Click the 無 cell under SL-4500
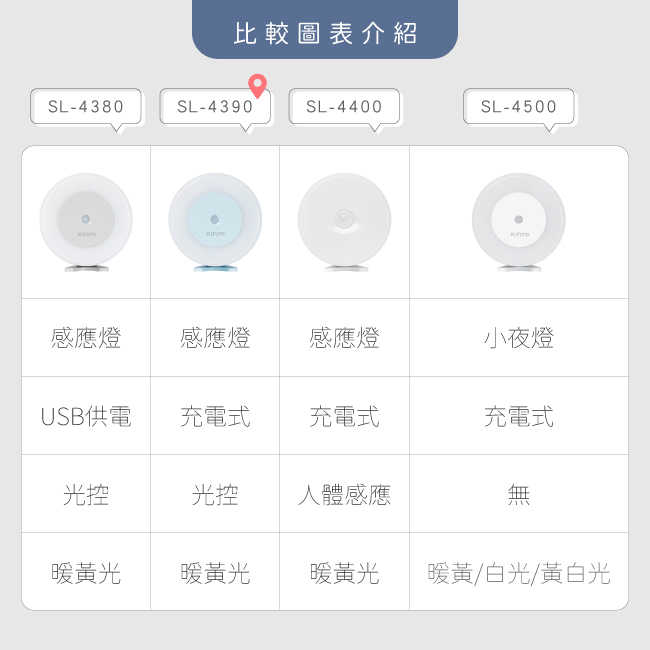Image resolution: width=650 pixels, height=650 pixels. click(518, 494)
